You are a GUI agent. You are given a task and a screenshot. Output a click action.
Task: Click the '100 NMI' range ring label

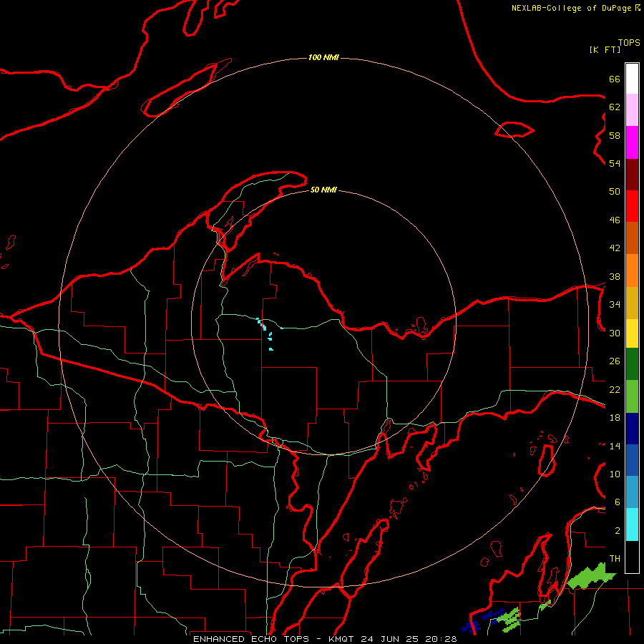[x=323, y=57]
